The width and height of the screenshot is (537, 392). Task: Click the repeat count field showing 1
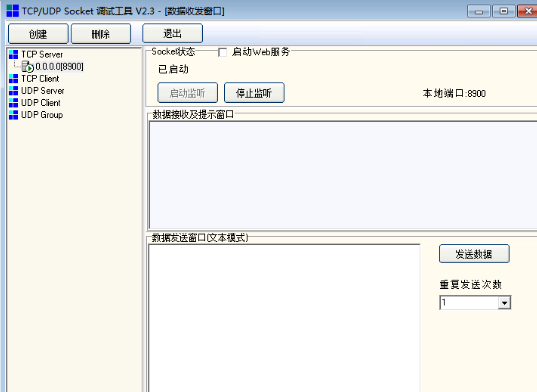[x=469, y=303]
